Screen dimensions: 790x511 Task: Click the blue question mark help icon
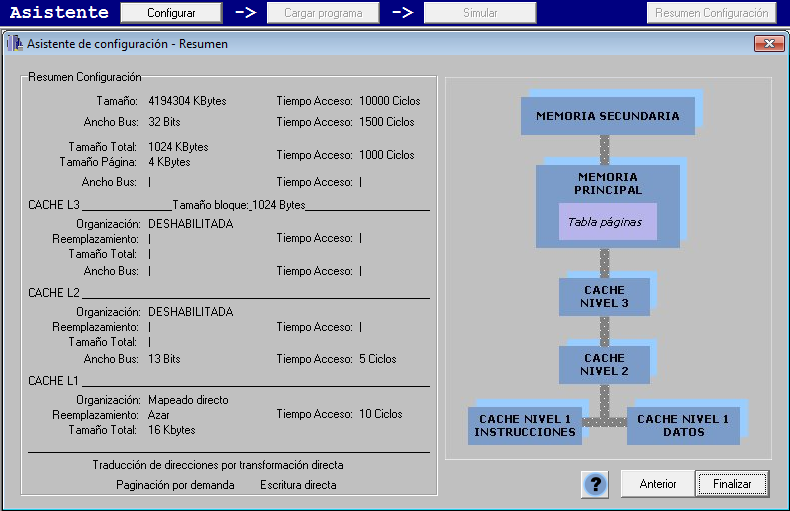595,484
